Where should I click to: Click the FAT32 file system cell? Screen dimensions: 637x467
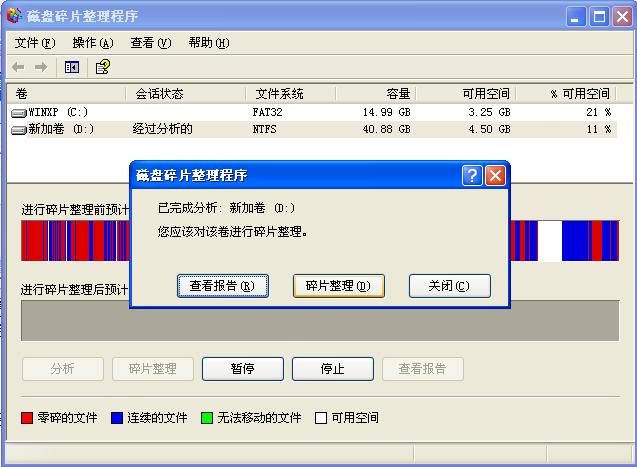[x=267, y=112]
